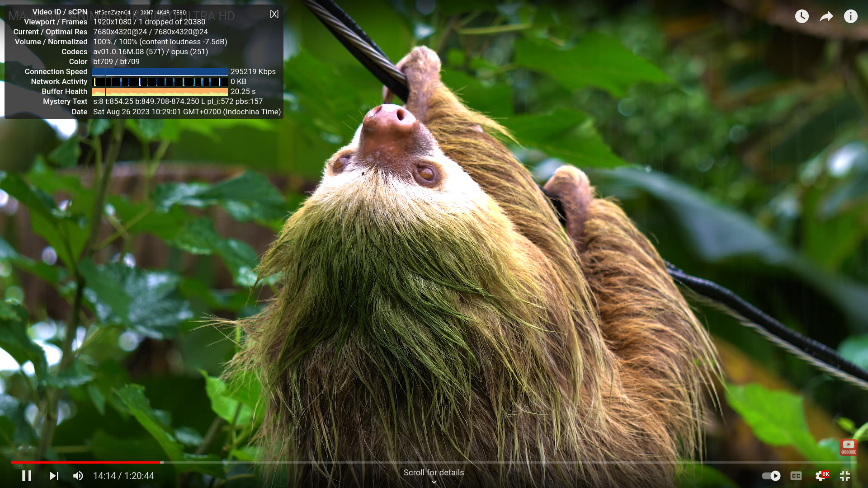This screenshot has height=488, width=868.
Task: Select the viewport text 1920x1080
Action: pos(112,22)
